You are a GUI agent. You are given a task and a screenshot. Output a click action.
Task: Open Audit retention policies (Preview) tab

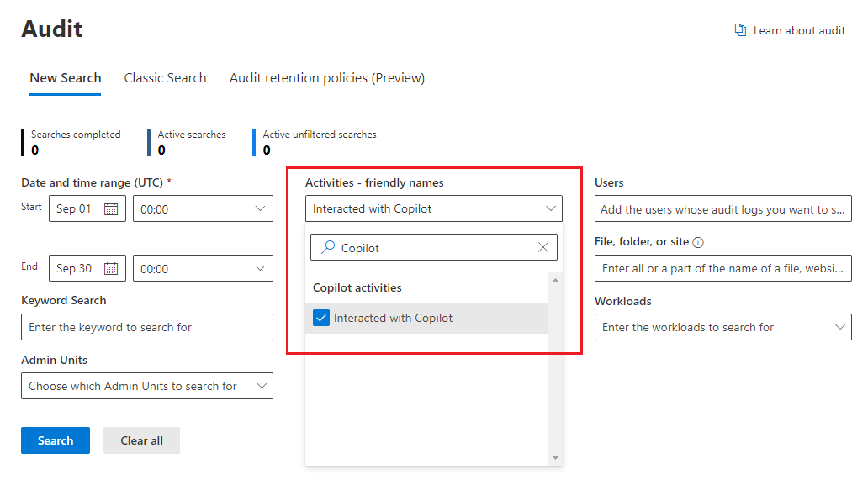[x=327, y=78]
